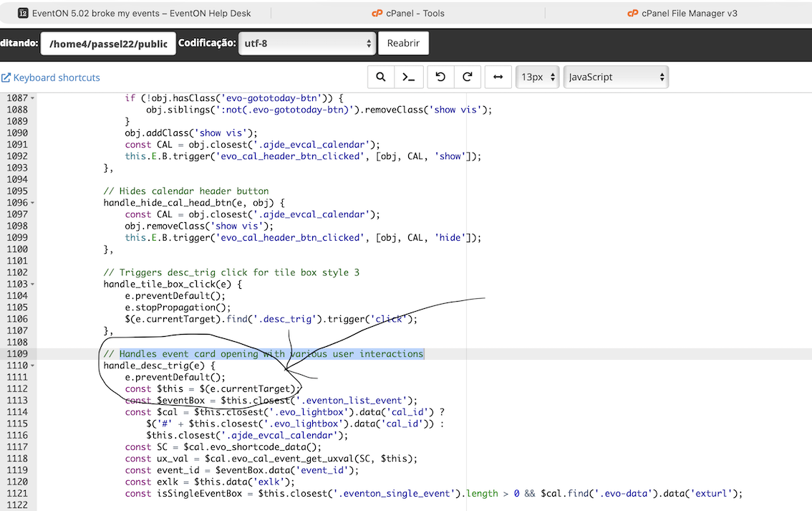The width and height of the screenshot is (812, 511).
Task: Click the external link icon beside Keyboard shortcuts
Action: (x=6, y=77)
